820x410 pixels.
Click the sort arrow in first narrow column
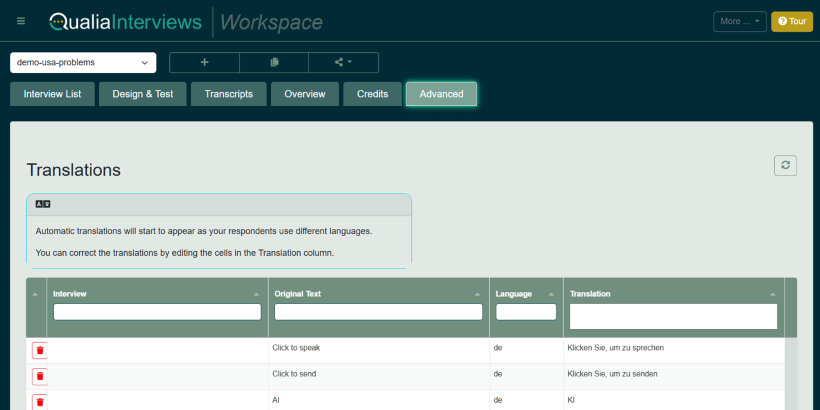coord(35,294)
